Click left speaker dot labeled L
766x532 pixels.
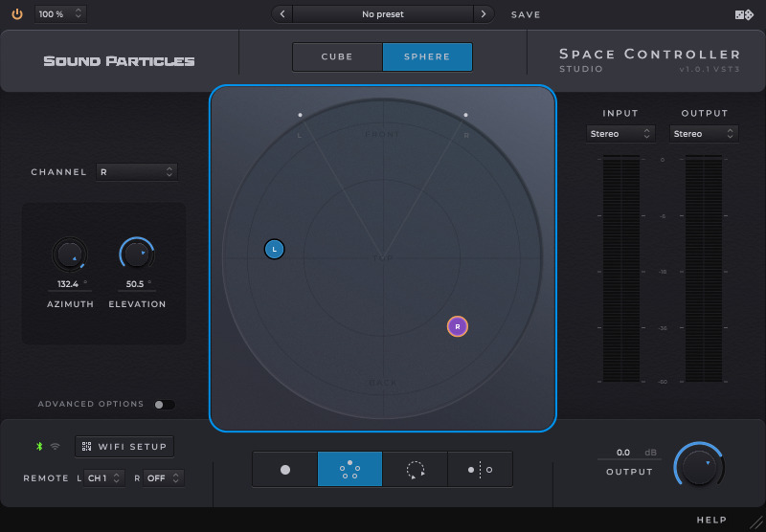coord(300,115)
